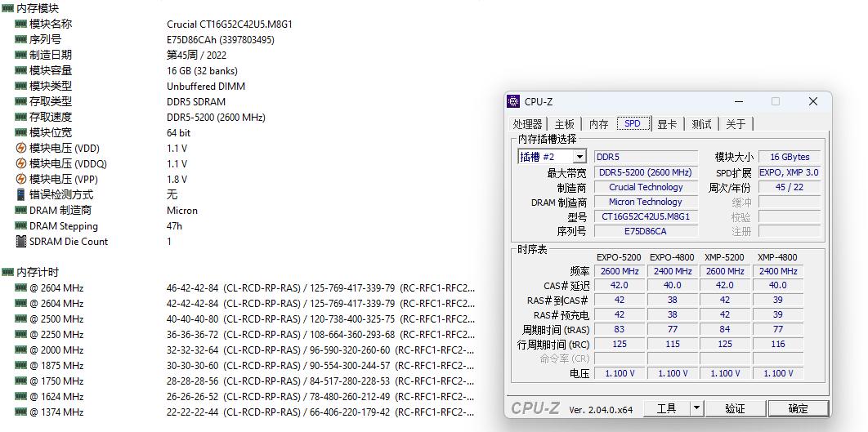Click the 46-42-42-84 timing row text
This screenshot has height=432, width=868.
point(321,288)
